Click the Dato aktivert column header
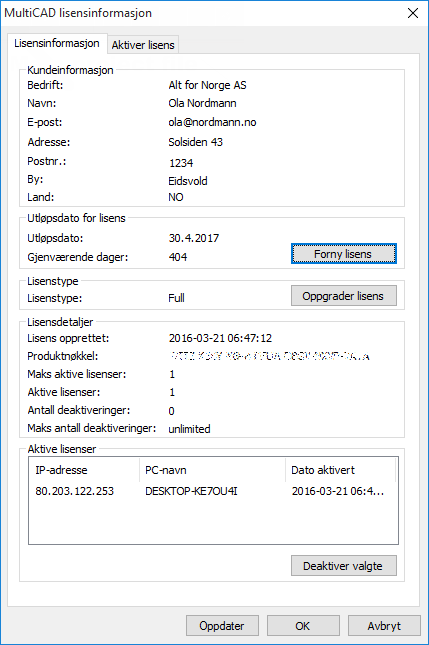429x645 pixels. pos(340,470)
